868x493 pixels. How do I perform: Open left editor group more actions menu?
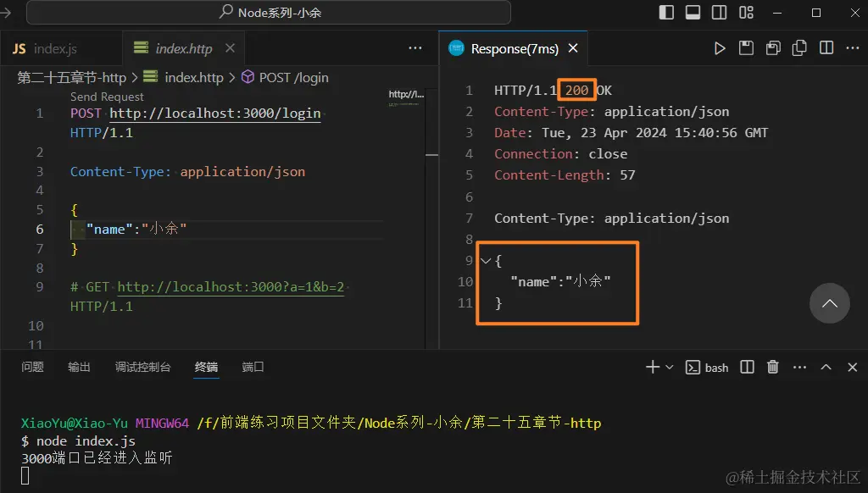pos(415,48)
